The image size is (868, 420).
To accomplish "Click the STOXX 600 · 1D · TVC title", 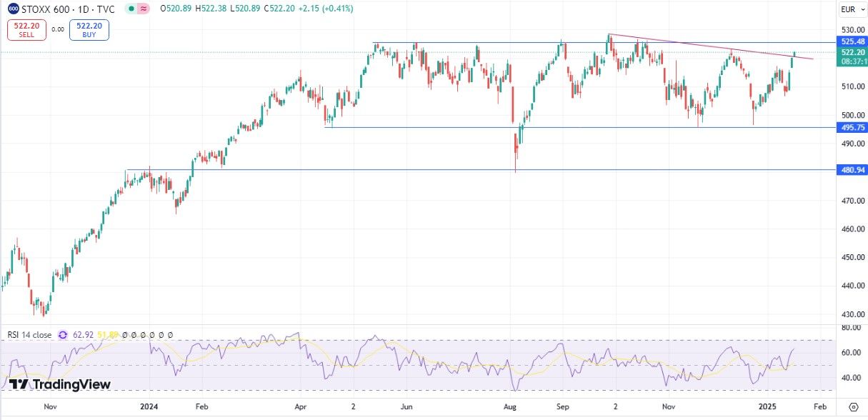I will [69, 9].
